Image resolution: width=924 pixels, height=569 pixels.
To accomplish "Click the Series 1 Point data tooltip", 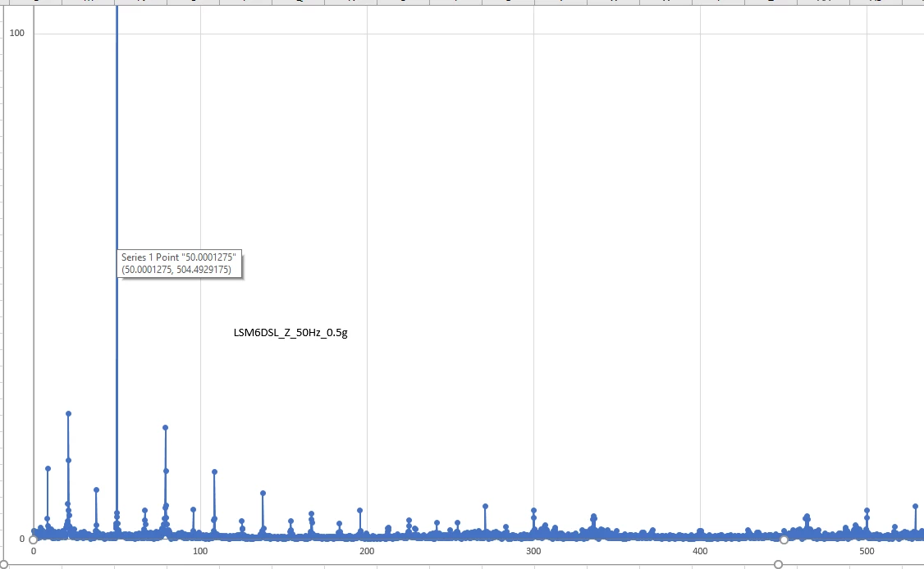I will pyautogui.click(x=179, y=263).
